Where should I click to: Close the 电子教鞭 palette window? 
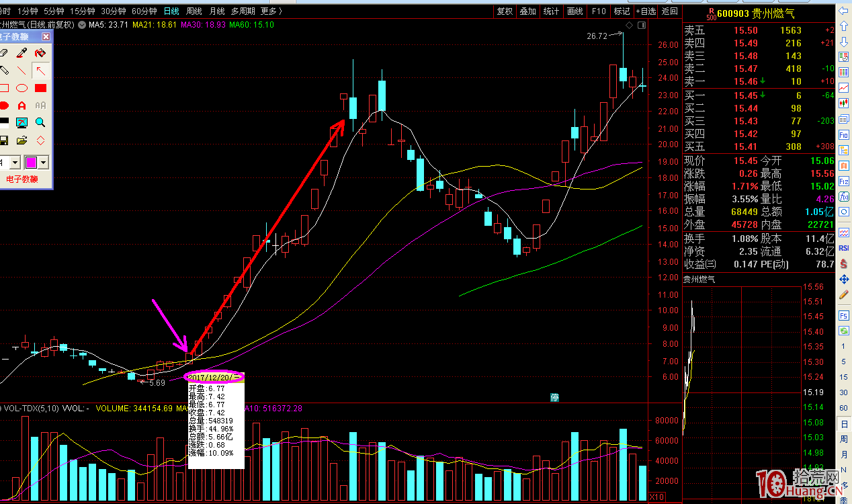tap(46, 37)
